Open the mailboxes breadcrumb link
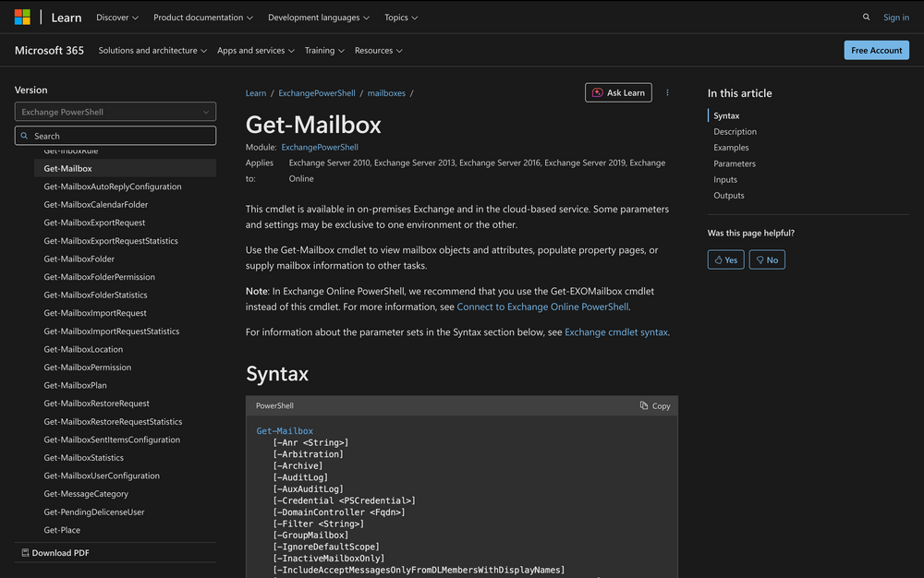This screenshot has height=578, width=924. pyautogui.click(x=386, y=93)
